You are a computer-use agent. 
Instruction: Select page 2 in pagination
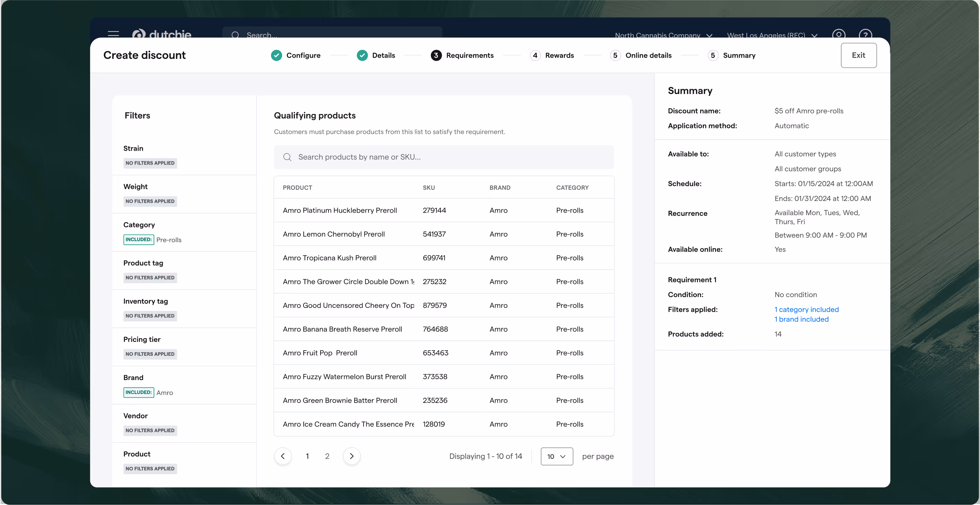click(327, 456)
